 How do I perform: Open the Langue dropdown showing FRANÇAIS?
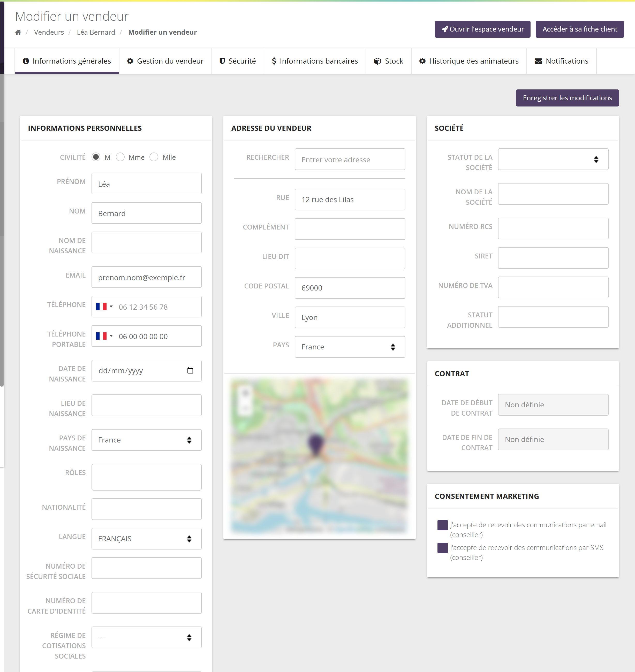[146, 538]
